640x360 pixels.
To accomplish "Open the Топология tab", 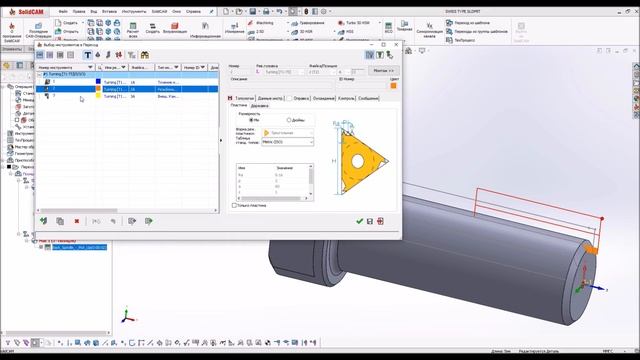I will [244, 98].
